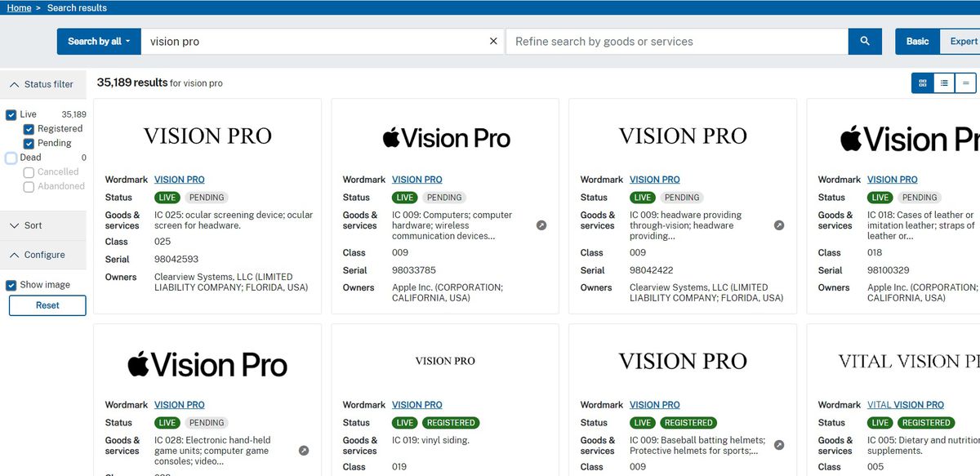Viewport: 980px width, 476px height.
Task: Click the VITAL VISION PRO image
Action: tap(908, 361)
